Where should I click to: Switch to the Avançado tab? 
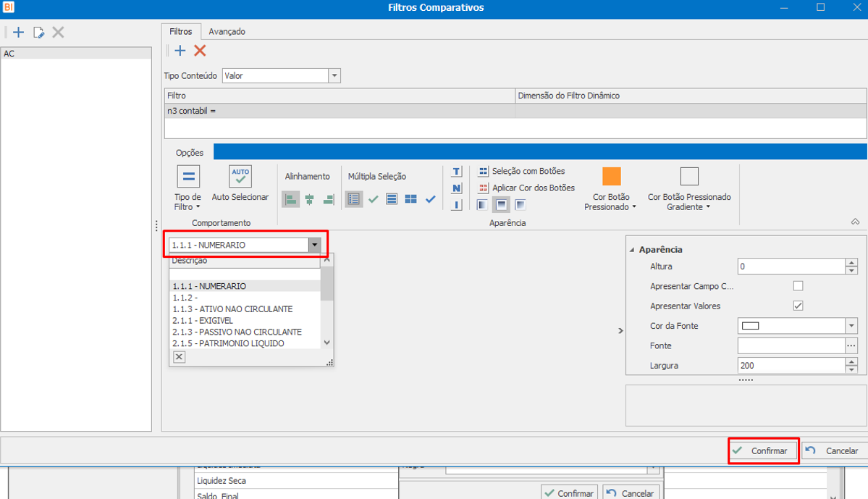pos(227,32)
